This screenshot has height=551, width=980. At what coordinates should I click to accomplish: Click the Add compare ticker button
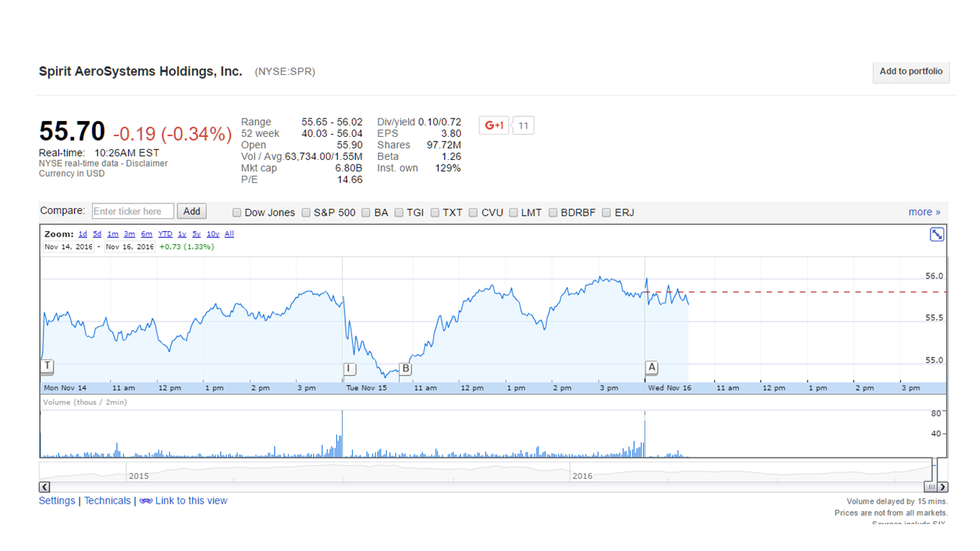pos(191,211)
